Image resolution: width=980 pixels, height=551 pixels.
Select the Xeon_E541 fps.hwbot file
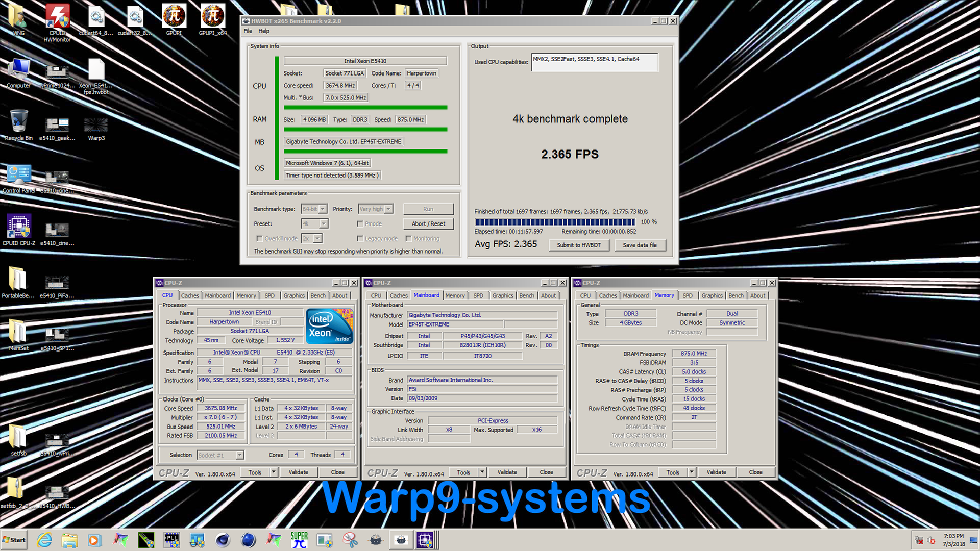96,77
